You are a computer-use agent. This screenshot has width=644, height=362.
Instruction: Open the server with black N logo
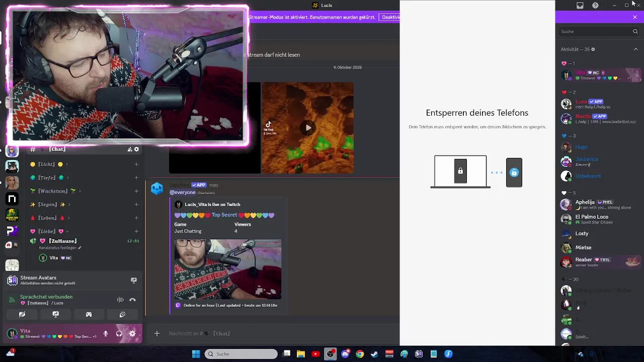coord(12,199)
